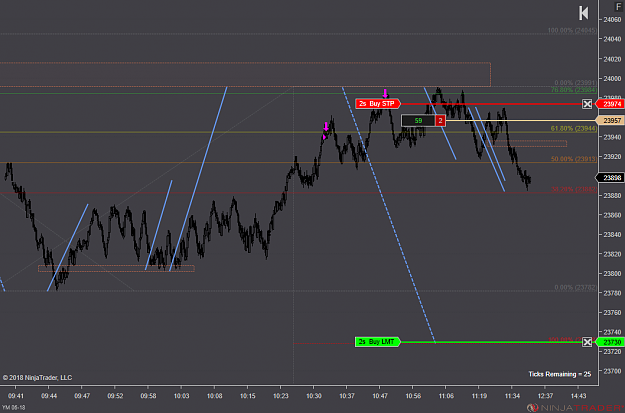Click the 23700 price axis label
Image resolution: width=625 pixels, height=413 pixels.
pos(612,371)
